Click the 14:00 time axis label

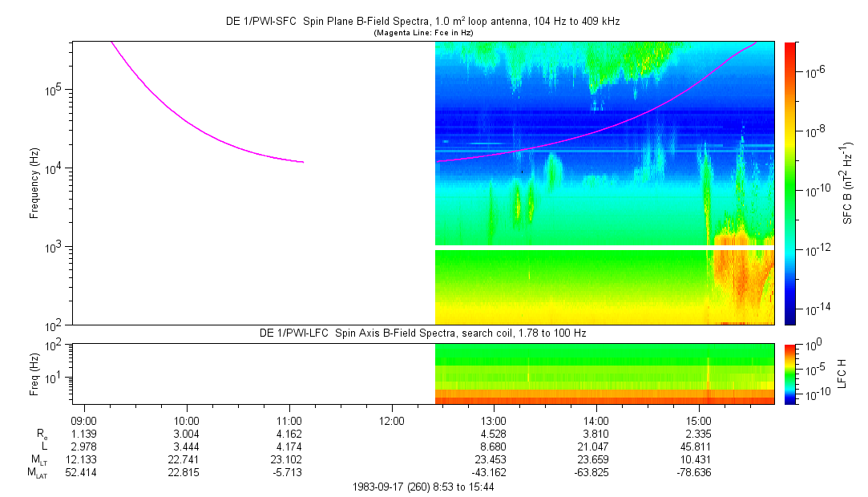(x=596, y=420)
